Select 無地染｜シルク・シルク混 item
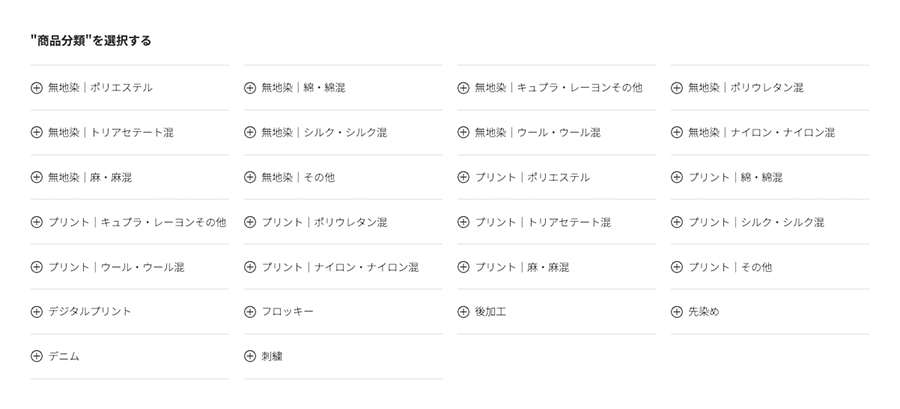This screenshot has height=409, width=900. coord(343,133)
